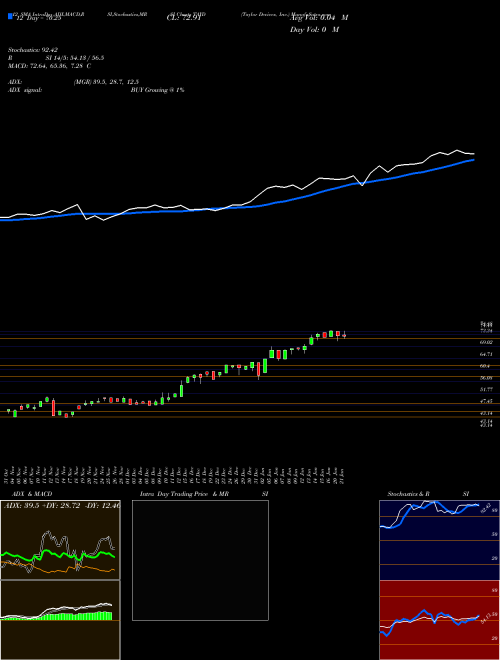Click the 51.77 price axis label
Screen dimensions: 500x660
click(487, 390)
